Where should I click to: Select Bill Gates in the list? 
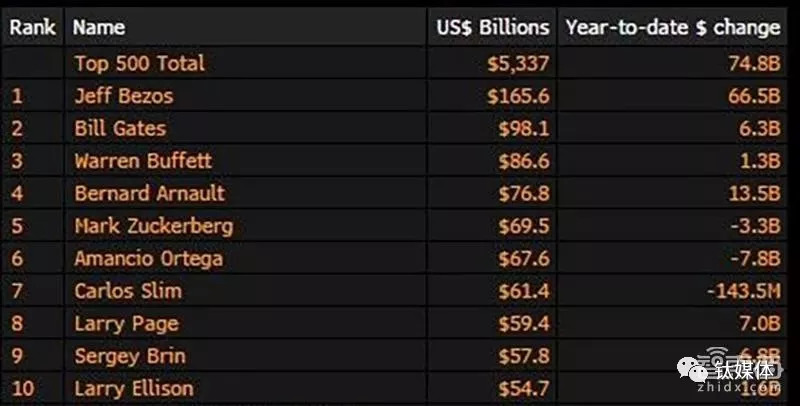point(120,128)
